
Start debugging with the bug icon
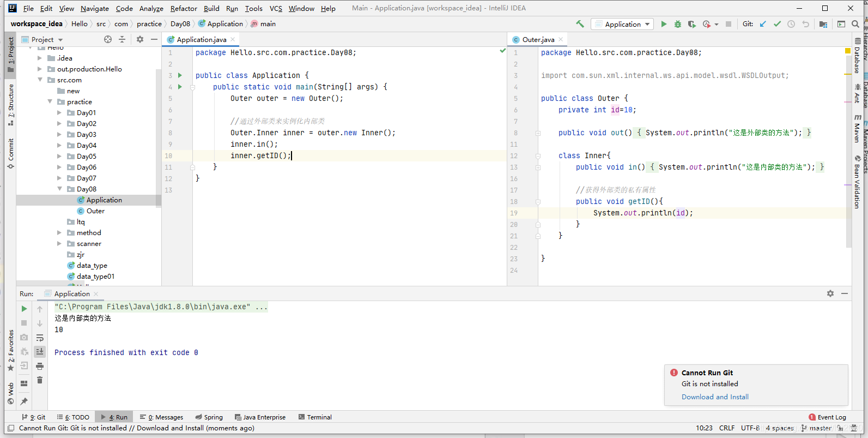(x=678, y=24)
